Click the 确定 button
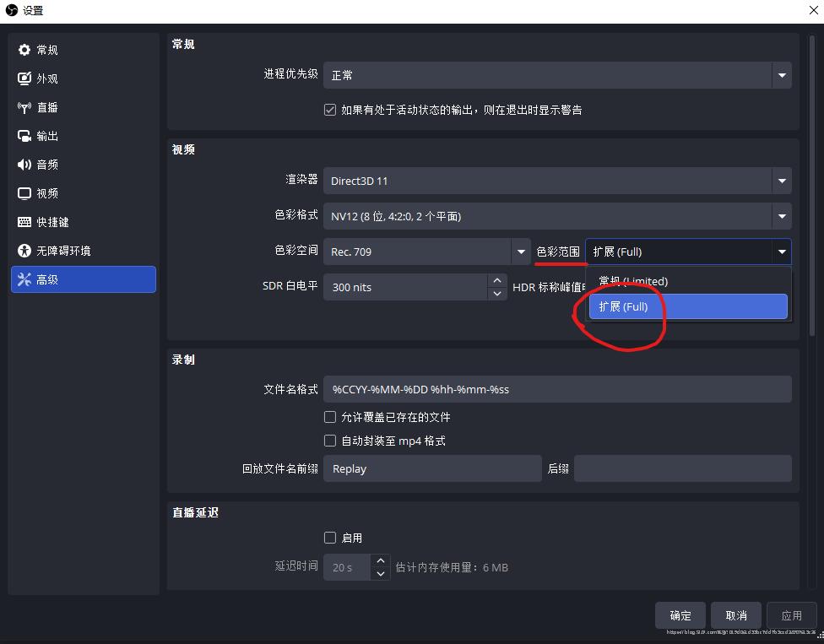The image size is (824, 644). [680, 615]
